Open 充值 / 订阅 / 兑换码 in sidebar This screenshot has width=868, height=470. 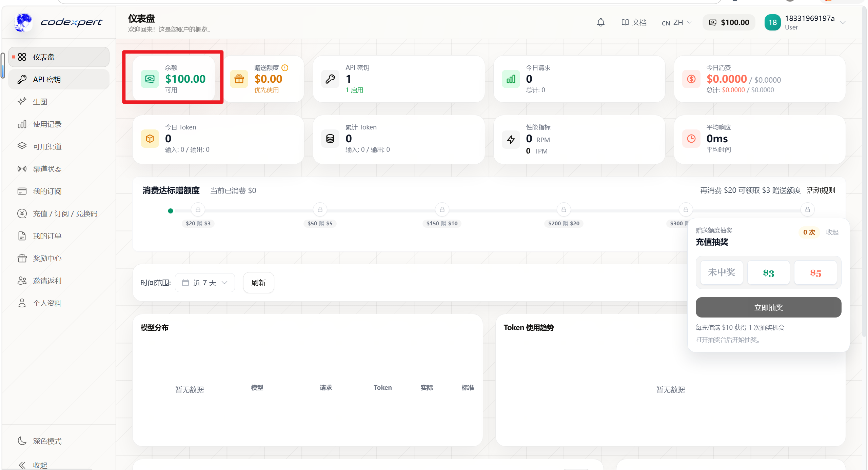59,213
